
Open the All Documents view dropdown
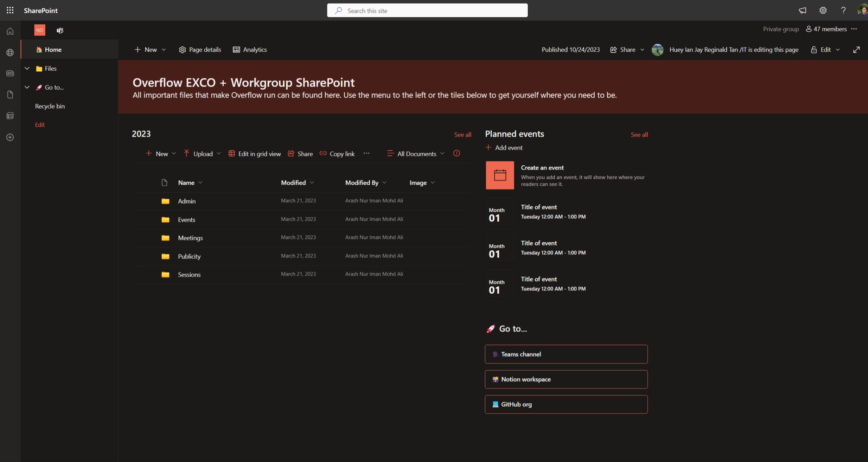pos(416,154)
